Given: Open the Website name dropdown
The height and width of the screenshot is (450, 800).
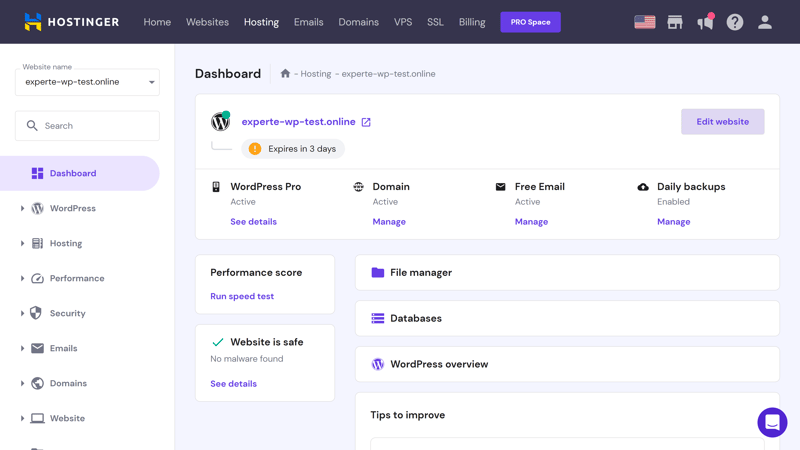Looking at the screenshot, I should point(87,82).
